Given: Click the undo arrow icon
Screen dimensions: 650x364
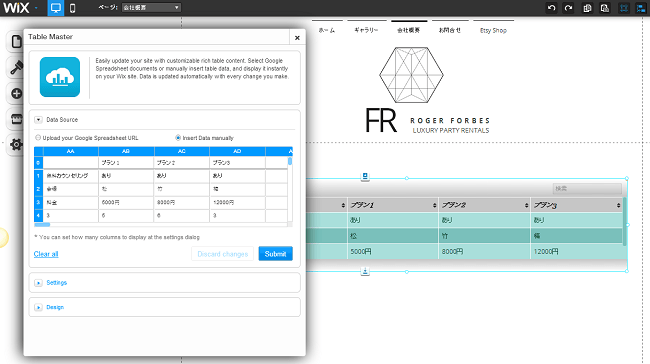Looking at the screenshot, I should pyautogui.click(x=551, y=8).
